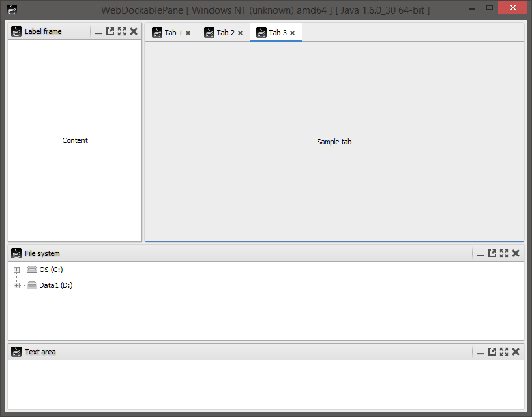The width and height of the screenshot is (532, 417).
Task: Switch to Tab 2
Action: 225,32
